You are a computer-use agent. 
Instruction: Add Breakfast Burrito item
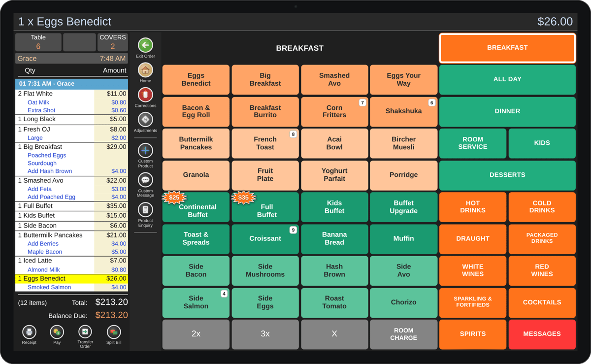265,111
